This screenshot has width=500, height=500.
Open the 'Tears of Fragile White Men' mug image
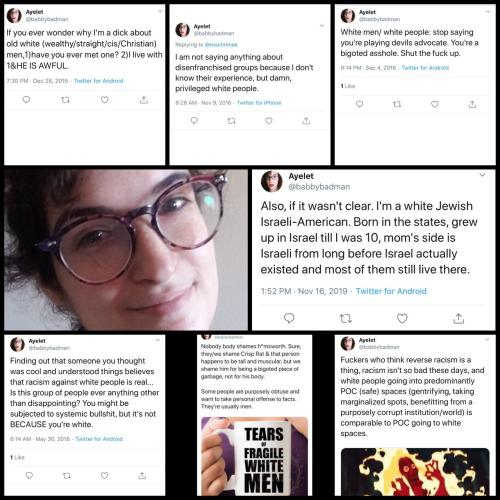[255, 456]
